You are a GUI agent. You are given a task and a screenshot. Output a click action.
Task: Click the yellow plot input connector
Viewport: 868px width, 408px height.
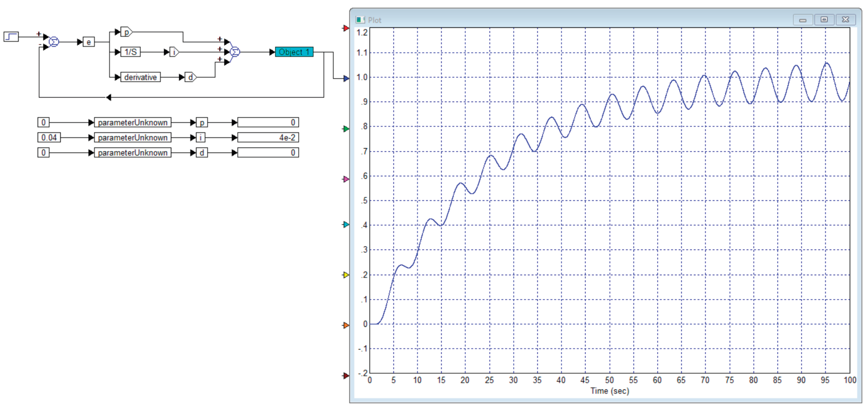346,275
